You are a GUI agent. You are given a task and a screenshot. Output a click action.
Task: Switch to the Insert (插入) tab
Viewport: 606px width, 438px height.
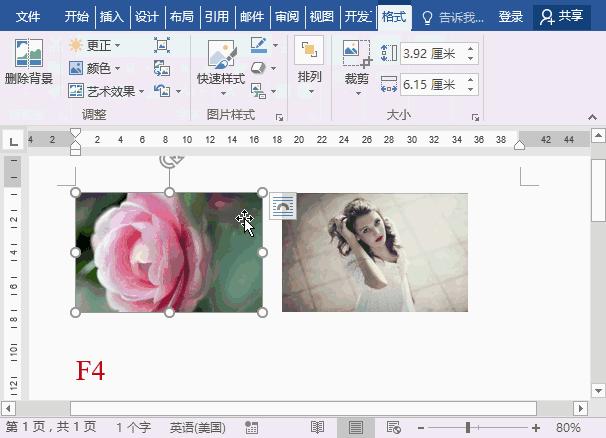pos(112,16)
